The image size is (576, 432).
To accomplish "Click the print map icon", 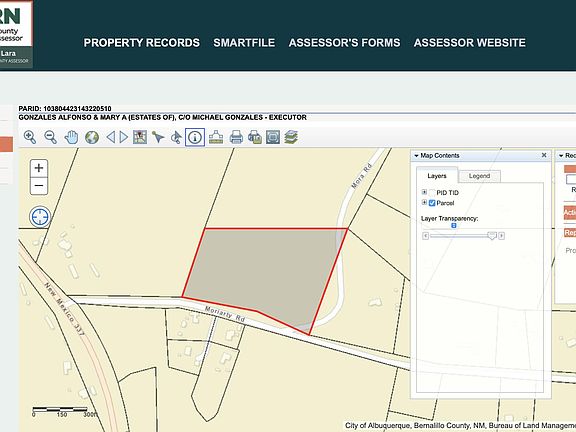I will tap(236, 137).
